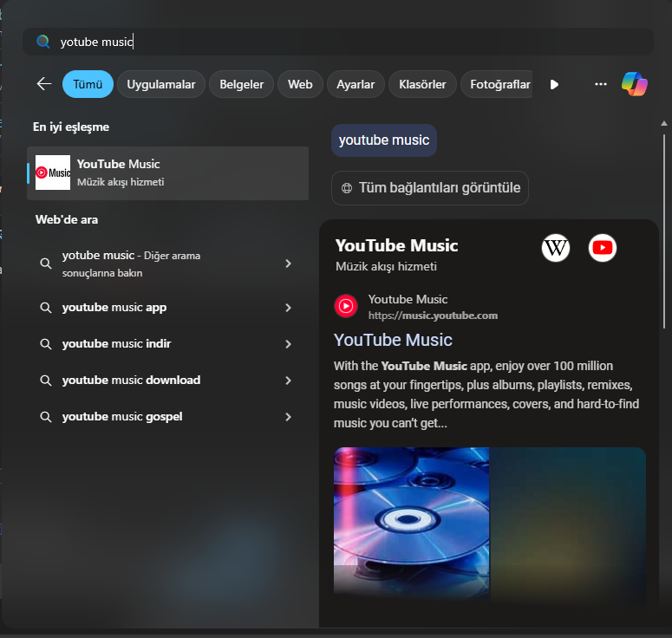The width and height of the screenshot is (672, 638).
Task: Click magnifier icon beside 'yotube music' web result
Action: pyautogui.click(x=45, y=264)
